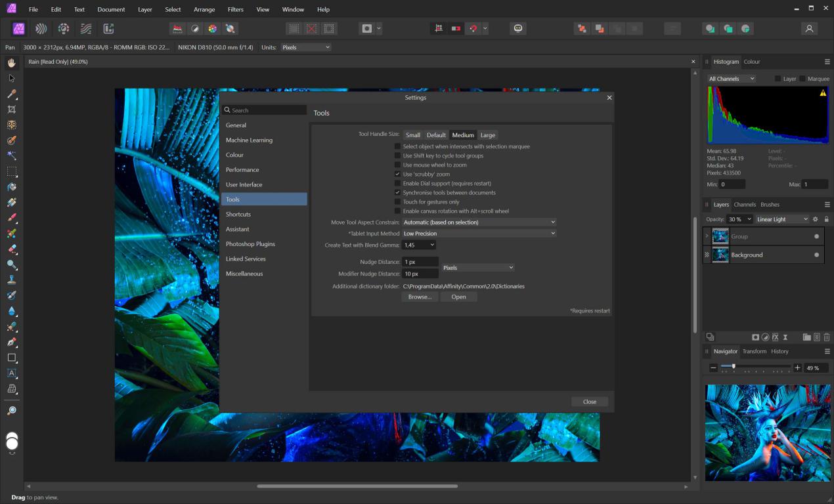Click the Browse... button
Image resolution: width=834 pixels, height=504 pixels.
click(420, 297)
